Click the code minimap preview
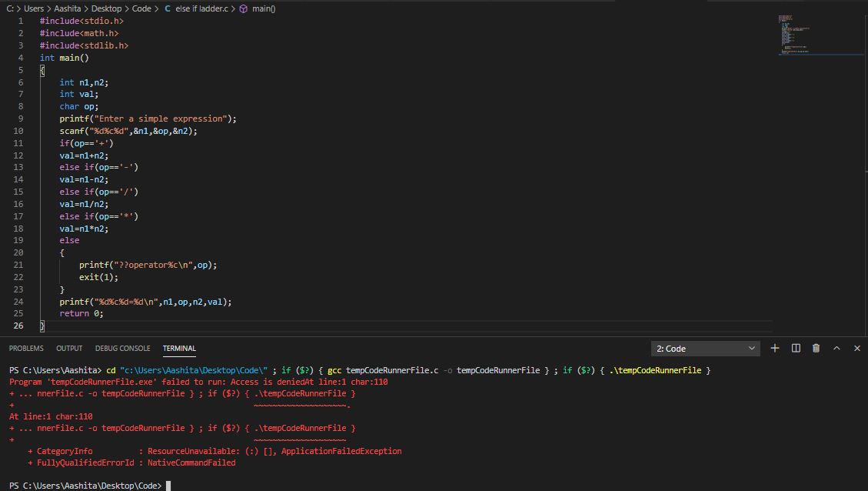This screenshot has width=868, height=491. [x=820, y=35]
